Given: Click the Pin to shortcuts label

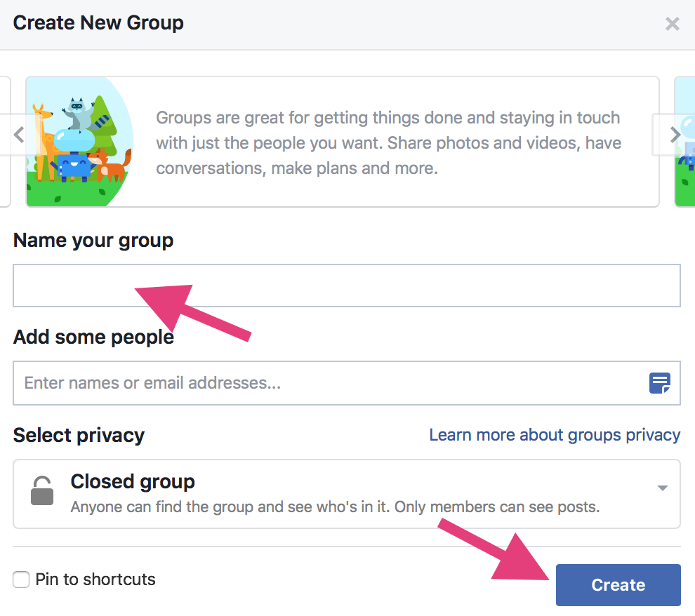Looking at the screenshot, I should click(95, 580).
